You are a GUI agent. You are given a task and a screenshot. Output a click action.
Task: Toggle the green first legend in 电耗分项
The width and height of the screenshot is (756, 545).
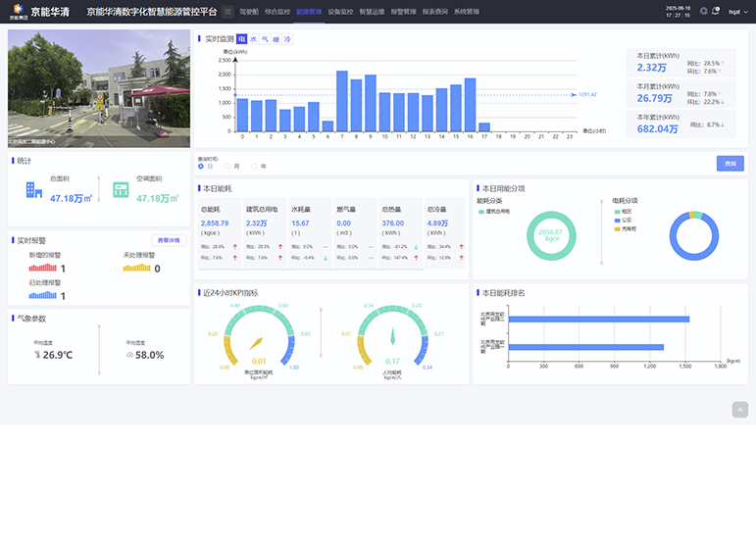[x=623, y=212]
